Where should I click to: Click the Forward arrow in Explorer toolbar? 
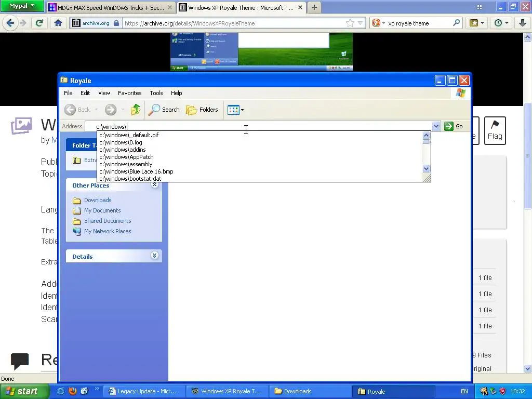click(x=111, y=110)
